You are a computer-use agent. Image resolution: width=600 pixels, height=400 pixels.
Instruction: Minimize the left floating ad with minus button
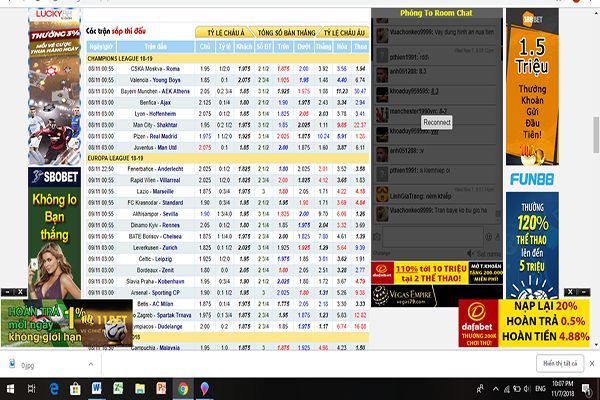pos(8,292)
